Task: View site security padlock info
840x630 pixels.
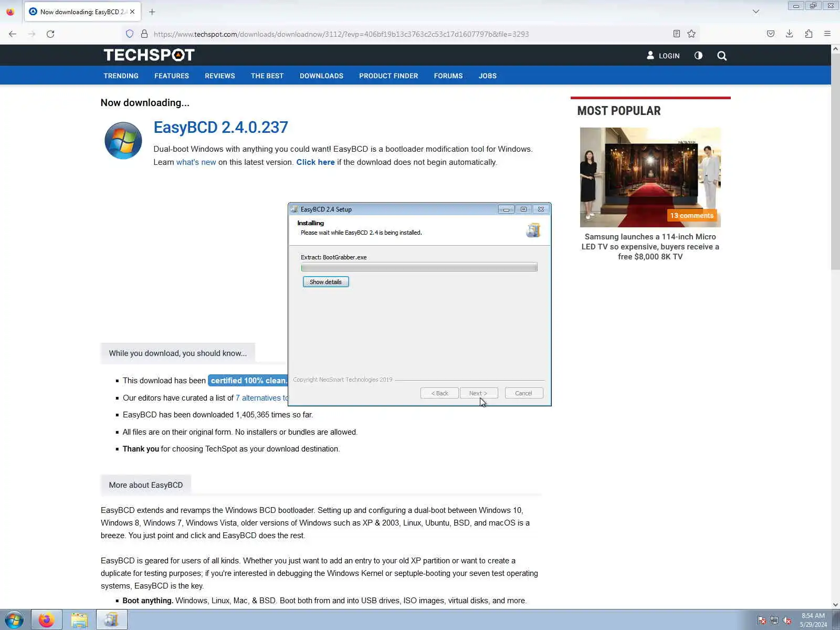Action: (x=144, y=34)
